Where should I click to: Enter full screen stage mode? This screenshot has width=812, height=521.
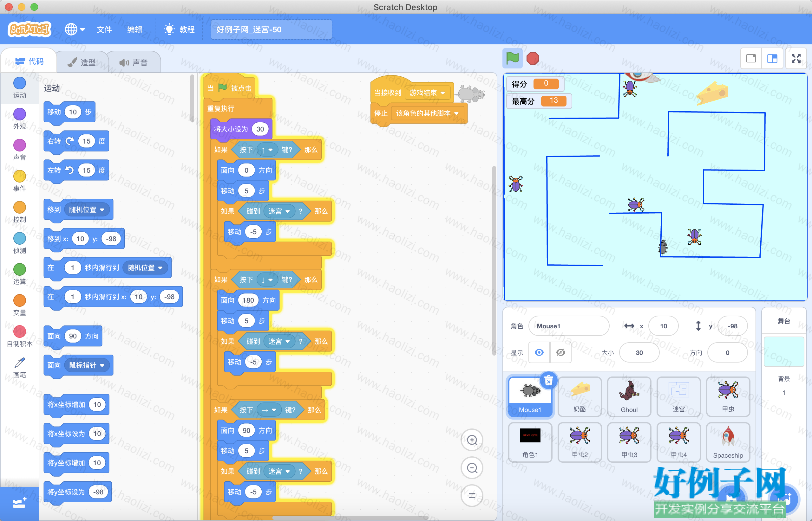click(x=796, y=59)
